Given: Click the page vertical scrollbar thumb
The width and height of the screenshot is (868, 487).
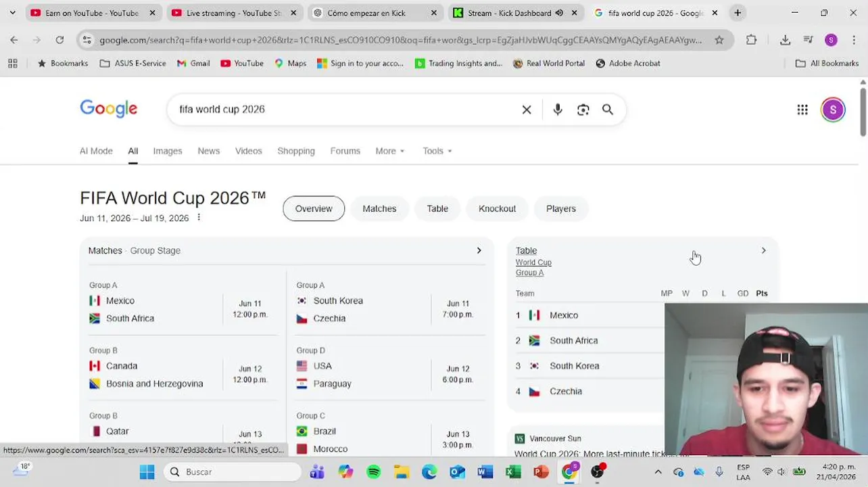Looking at the screenshot, I should coord(863,112).
